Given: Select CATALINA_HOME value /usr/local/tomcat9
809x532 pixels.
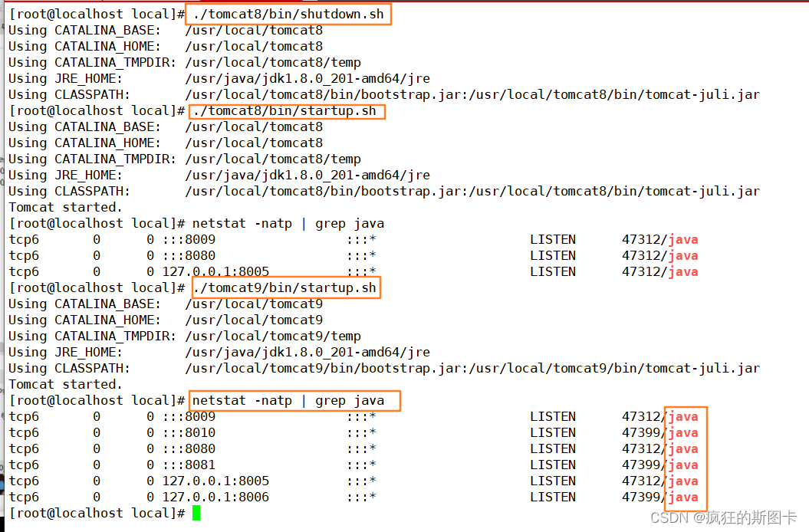Looking at the screenshot, I should [x=255, y=320].
